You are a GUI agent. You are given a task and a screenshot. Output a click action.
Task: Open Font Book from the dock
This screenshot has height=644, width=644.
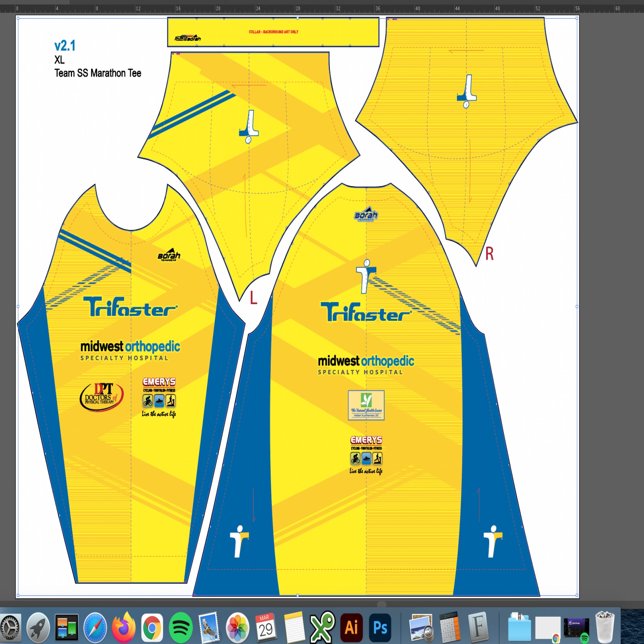[478, 627]
